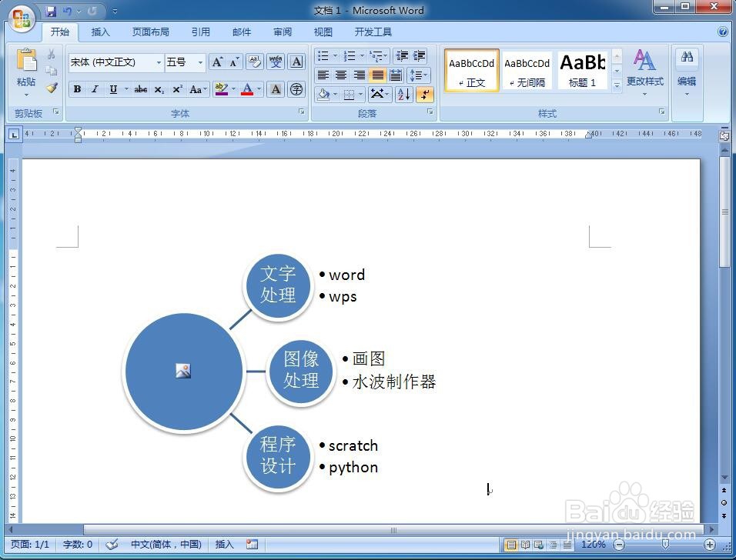
Task: Toggle Underline formatting
Action: (x=113, y=89)
